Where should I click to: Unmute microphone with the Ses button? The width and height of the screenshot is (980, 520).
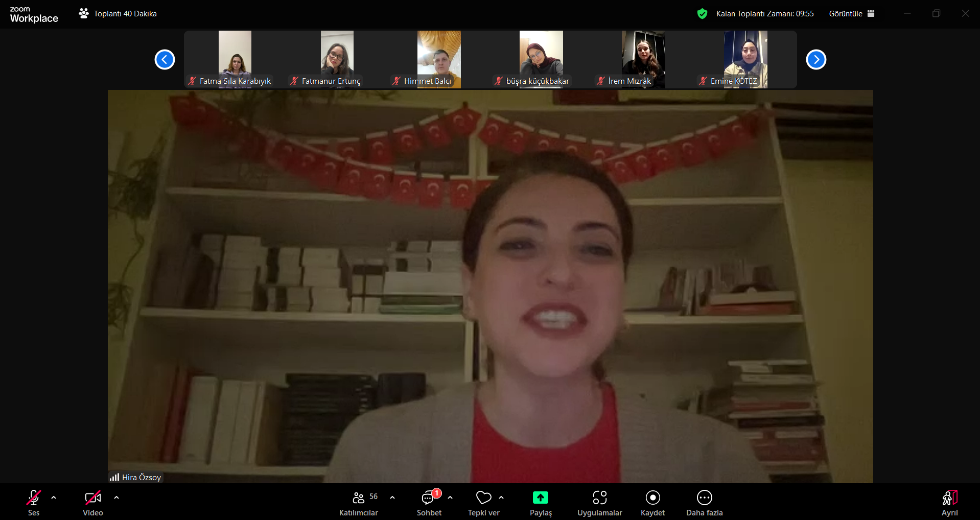(x=34, y=503)
